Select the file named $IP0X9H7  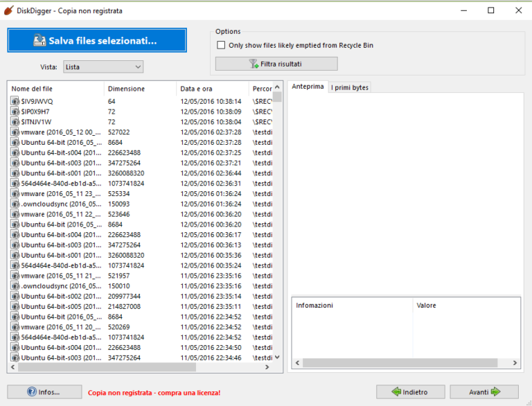coord(35,112)
